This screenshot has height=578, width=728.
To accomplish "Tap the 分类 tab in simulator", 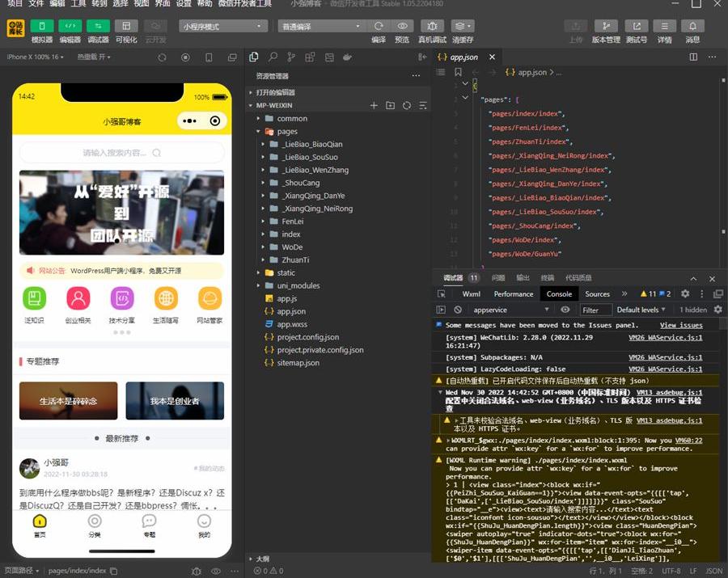I will point(95,526).
